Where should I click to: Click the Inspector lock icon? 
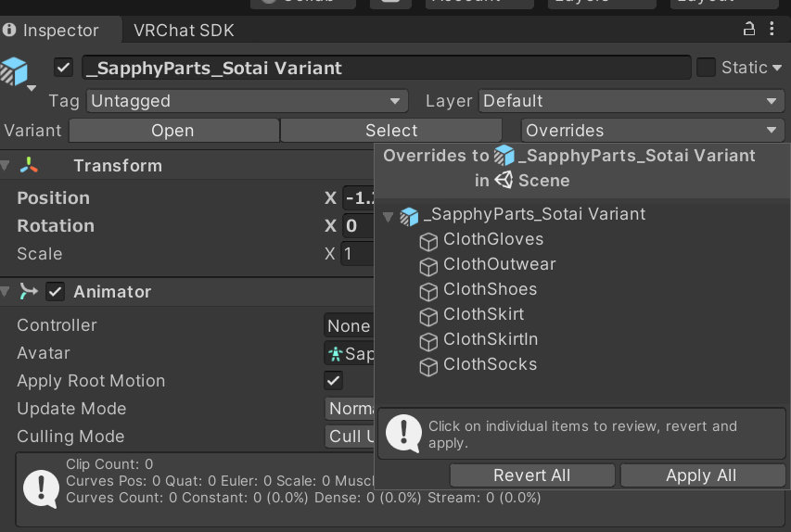[749, 30]
